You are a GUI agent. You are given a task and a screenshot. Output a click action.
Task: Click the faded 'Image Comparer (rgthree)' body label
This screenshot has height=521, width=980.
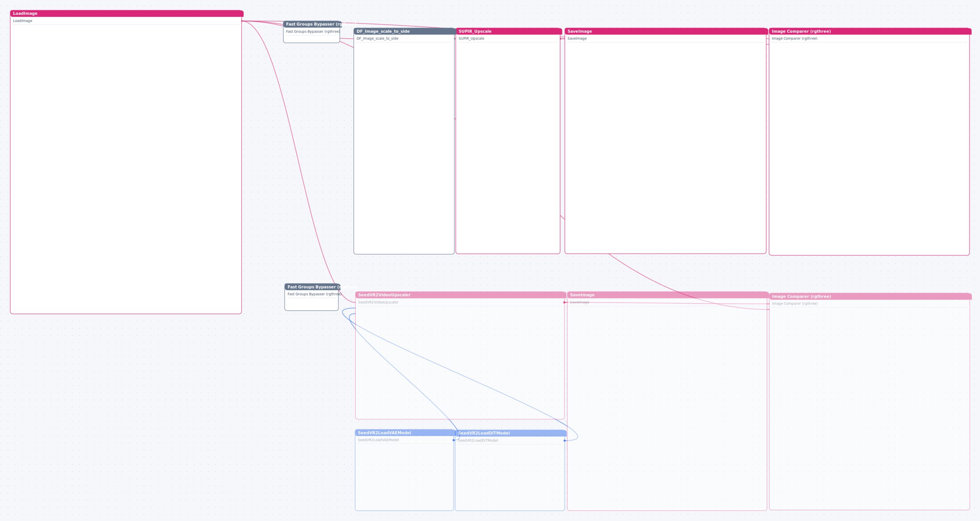794,304
